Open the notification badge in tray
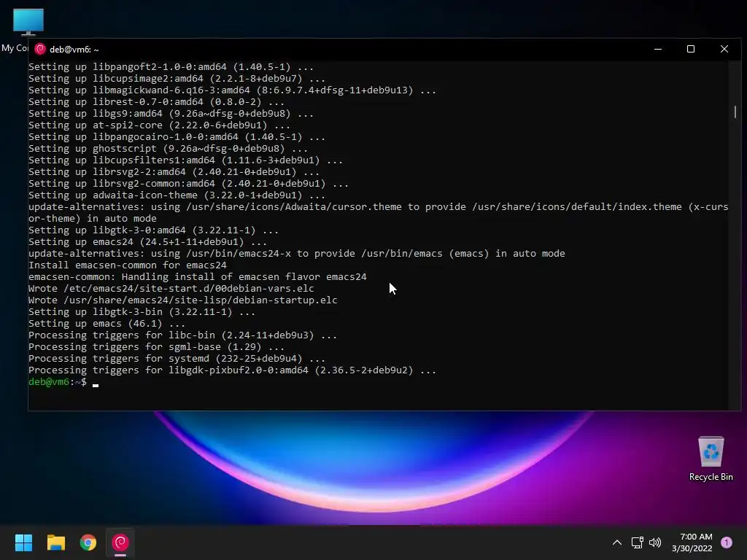 tap(727, 542)
